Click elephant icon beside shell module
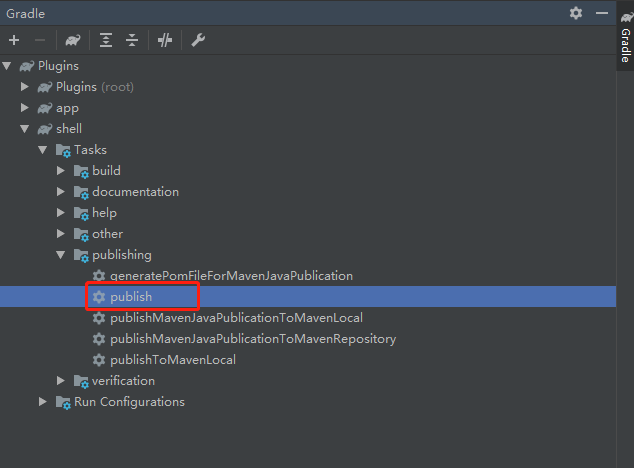The width and height of the screenshot is (634, 468). pyautogui.click(x=45, y=129)
